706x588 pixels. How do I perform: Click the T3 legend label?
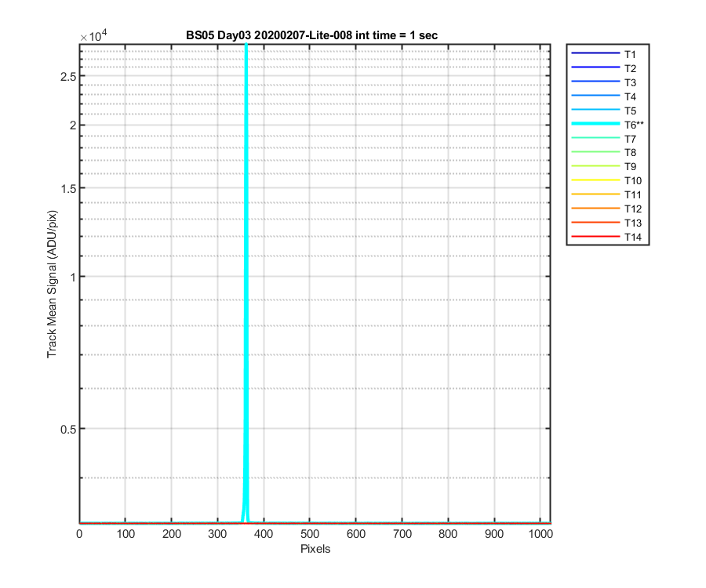[x=630, y=83]
